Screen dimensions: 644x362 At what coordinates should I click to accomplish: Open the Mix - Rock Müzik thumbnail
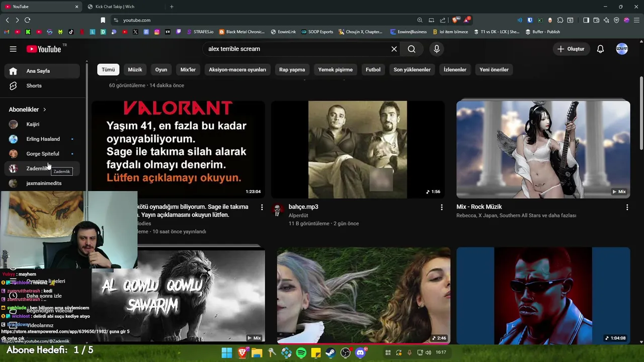click(543, 149)
